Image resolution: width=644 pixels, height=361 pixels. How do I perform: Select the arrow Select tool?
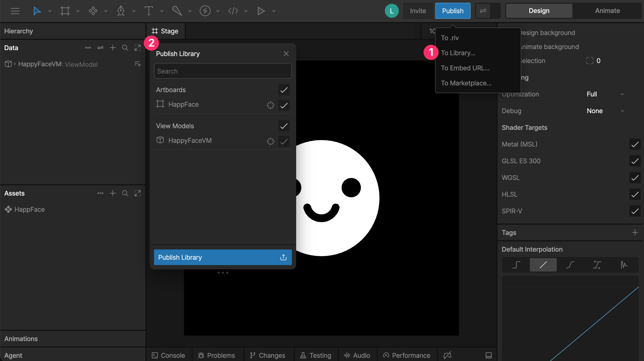click(x=37, y=11)
